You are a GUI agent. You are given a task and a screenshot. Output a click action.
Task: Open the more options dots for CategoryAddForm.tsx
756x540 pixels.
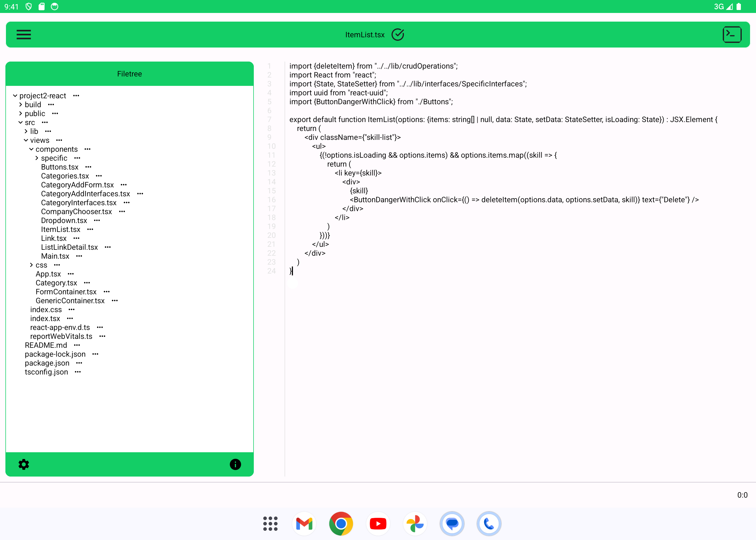124,185
